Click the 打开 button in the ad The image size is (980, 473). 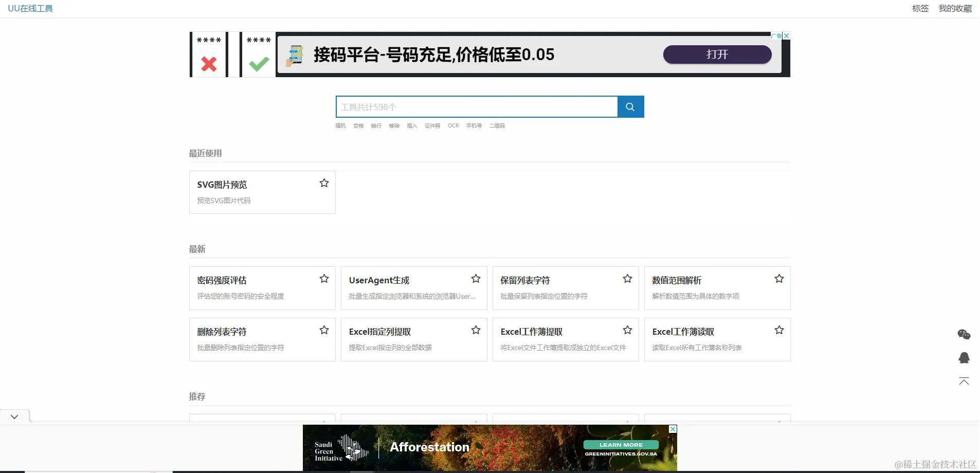point(717,54)
